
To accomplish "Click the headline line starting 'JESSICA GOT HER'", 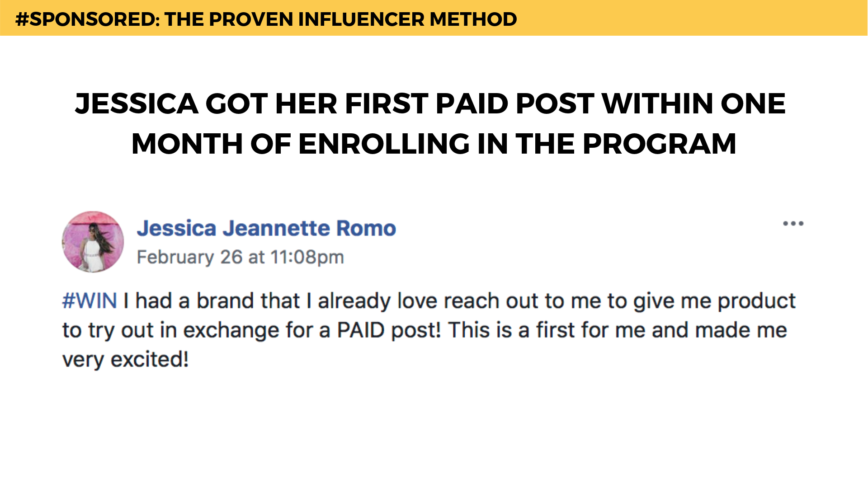I will pyautogui.click(x=430, y=103).
